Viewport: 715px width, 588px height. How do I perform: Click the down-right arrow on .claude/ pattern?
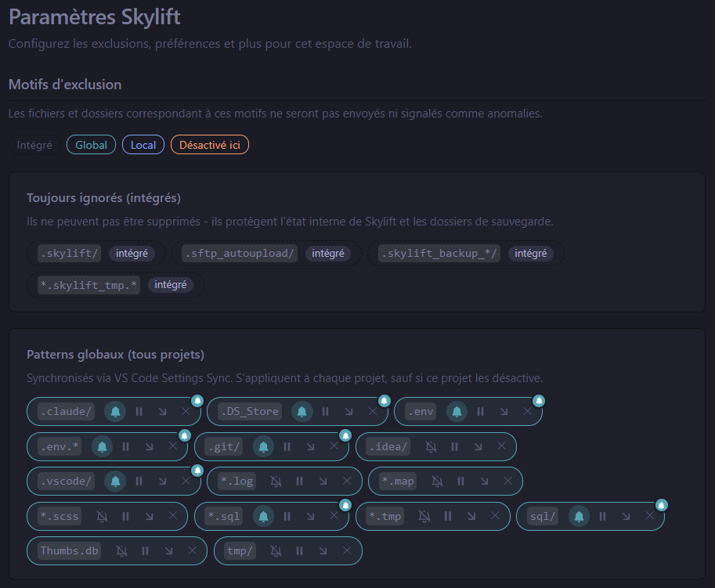coord(162,412)
